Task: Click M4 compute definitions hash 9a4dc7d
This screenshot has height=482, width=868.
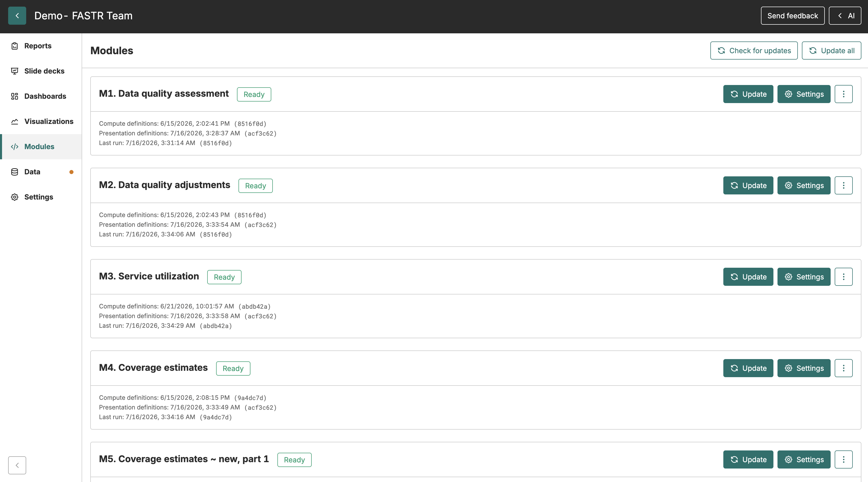Action: pyautogui.click(x=250, y=398)
